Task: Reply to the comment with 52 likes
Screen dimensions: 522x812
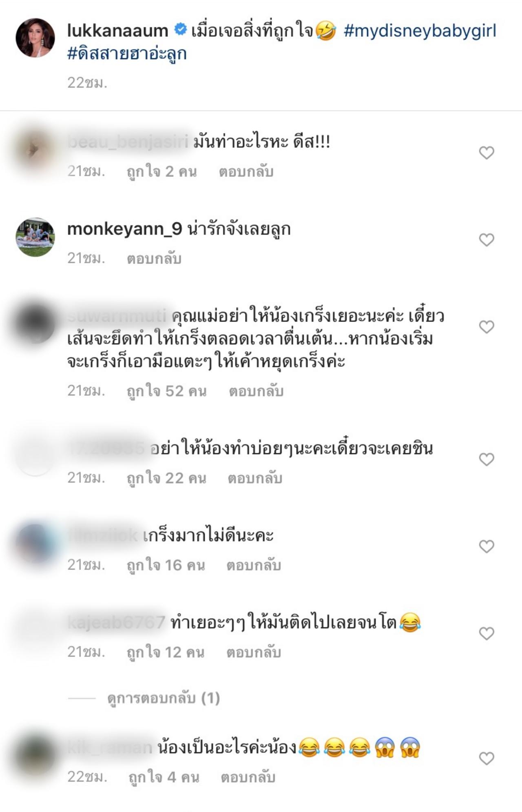Action: tap(256, 391)
